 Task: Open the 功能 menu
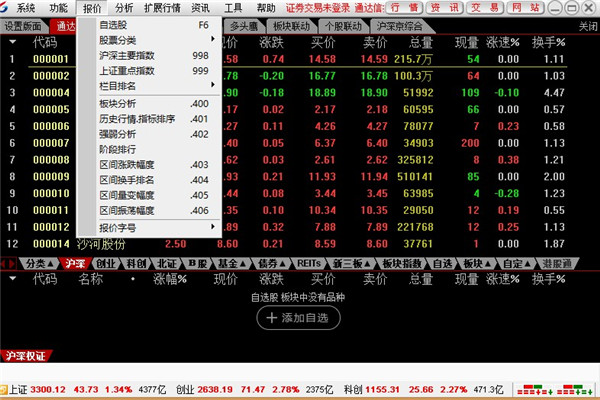[x=59, y=8]
